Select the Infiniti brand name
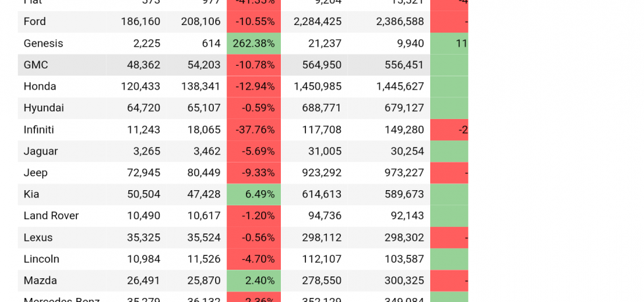This screenshot has width=644, height=302. (x=39, y=130)
